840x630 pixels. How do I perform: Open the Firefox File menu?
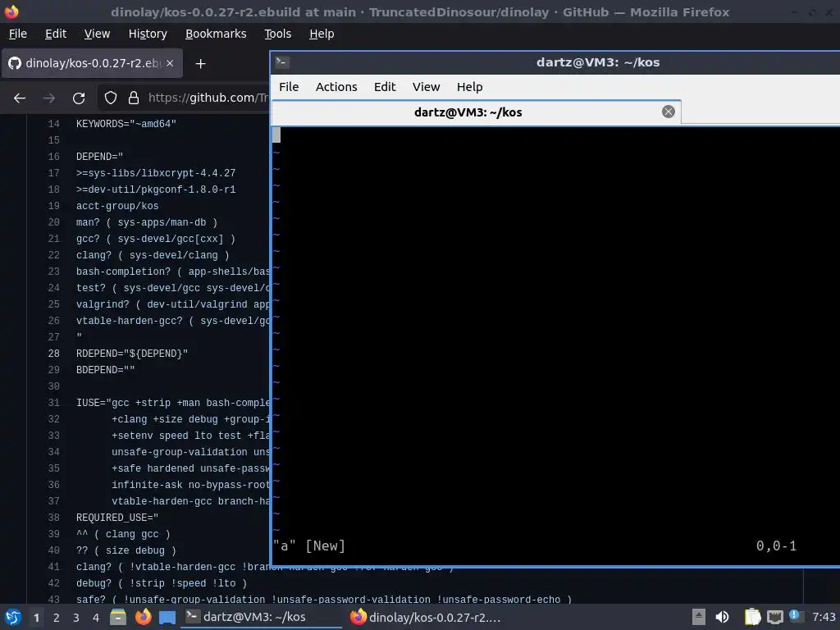click(x=18, y=34)
